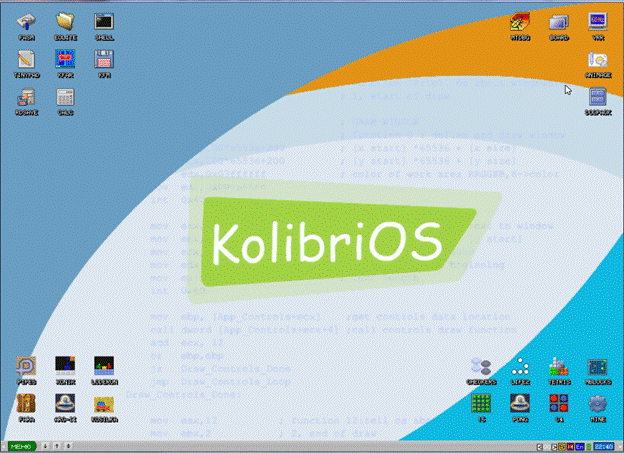Click the yellow tray icon left of red X
This screenshot has height=453, width=624.
click(562, 447)
